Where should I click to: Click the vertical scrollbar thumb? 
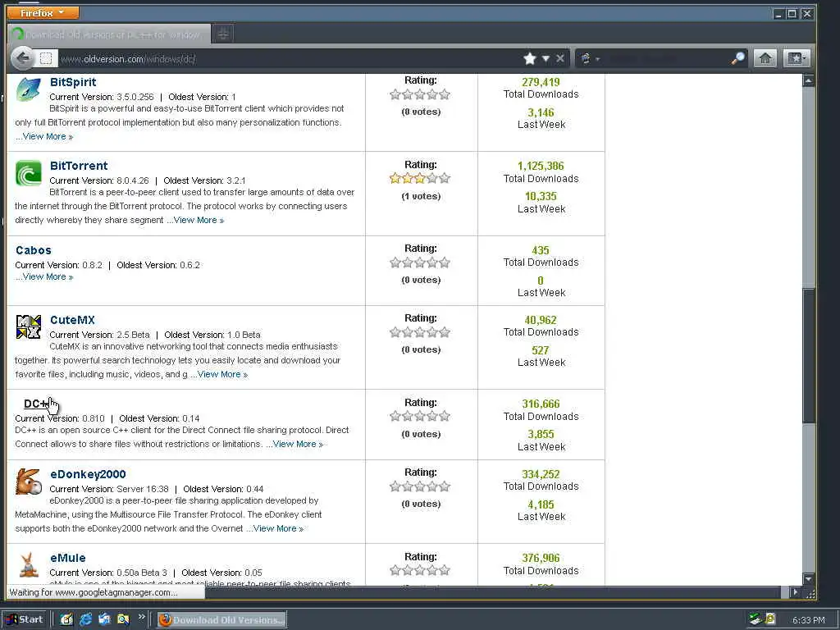(x=809, y=355)
